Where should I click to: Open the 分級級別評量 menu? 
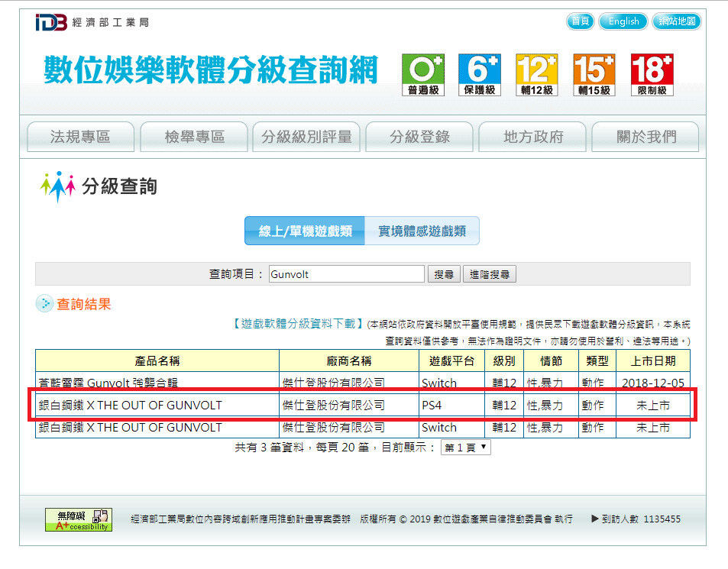pyautogui.click(x=306, y=137)
